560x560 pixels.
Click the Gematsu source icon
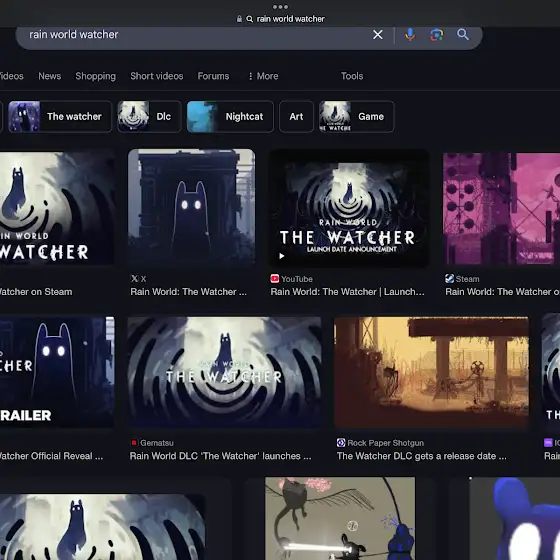click(x=134, y=443)
